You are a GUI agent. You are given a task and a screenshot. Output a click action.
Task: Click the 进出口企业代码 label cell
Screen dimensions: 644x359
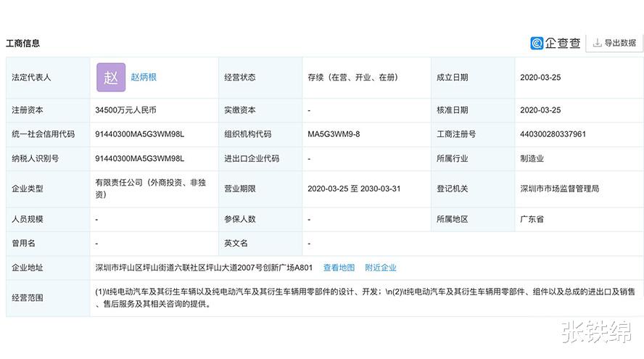260,159
